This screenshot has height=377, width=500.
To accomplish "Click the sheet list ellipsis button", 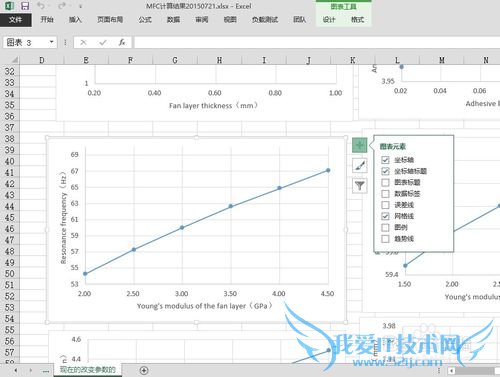I will [x=46, y=371].
